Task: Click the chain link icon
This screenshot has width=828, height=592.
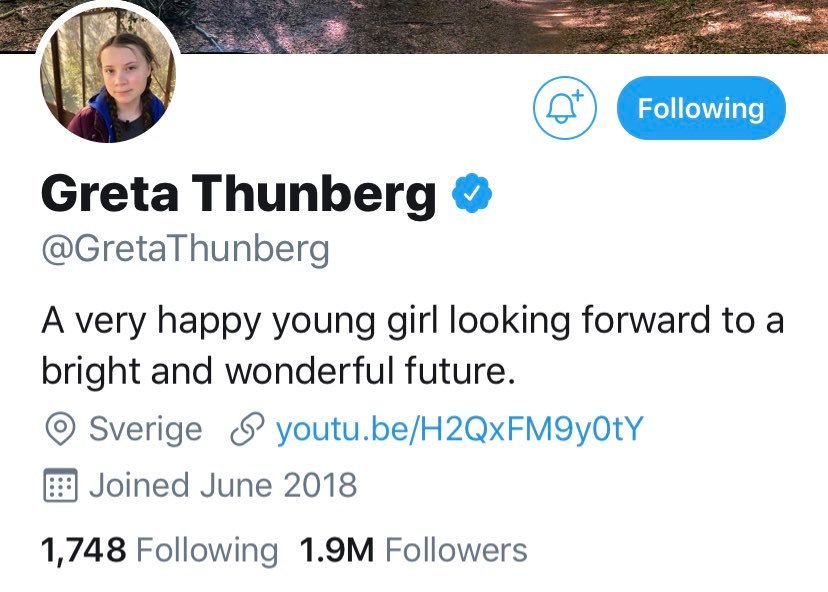Action: coord(246,430)
